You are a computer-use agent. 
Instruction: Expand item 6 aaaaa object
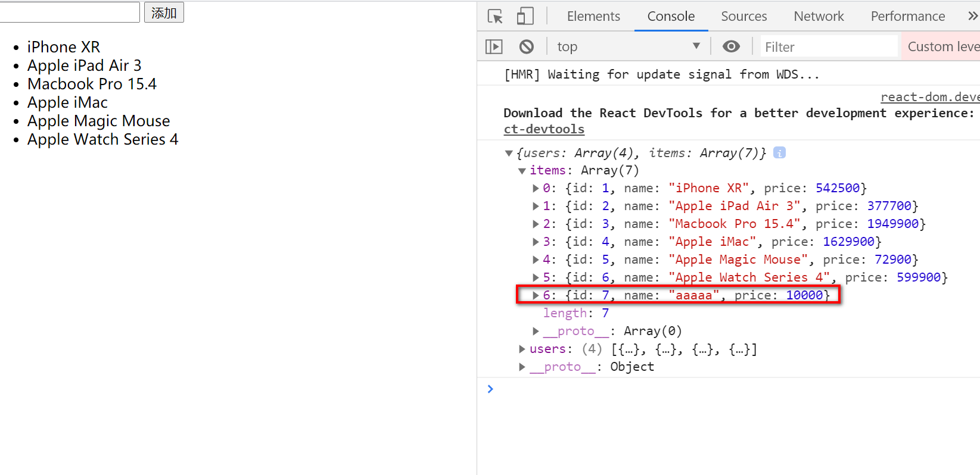(536, 295)
